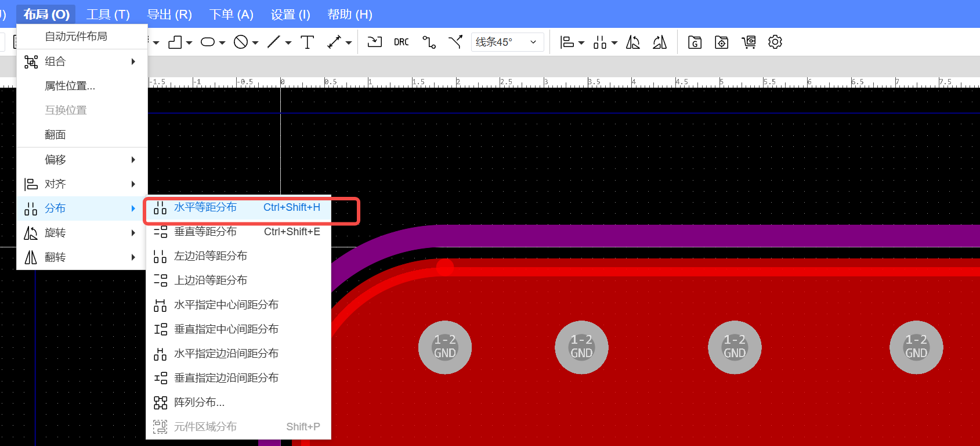Screen dimensions: 980x446
Task: Open the 导出 (R) menu
Action: tap(169, 14)
